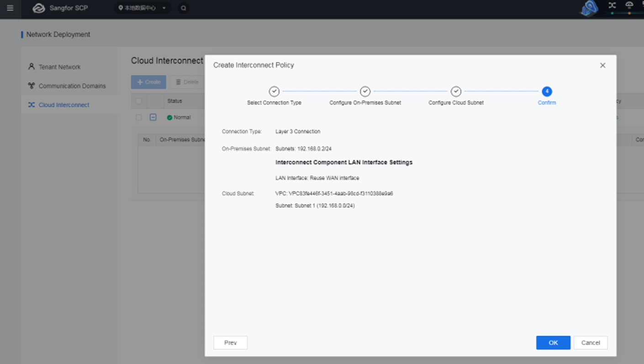Viewport: 644px width, 364px height.
Task: Click step 4 Confirm indicator
Action: point(547,91)
